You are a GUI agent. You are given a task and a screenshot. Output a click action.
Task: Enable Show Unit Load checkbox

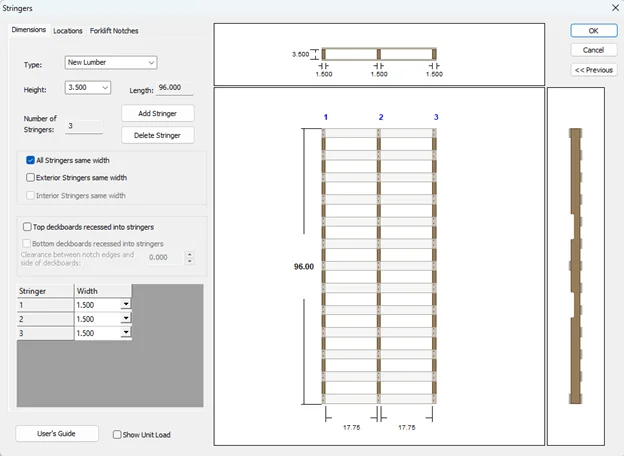click(x=117, y=435)
